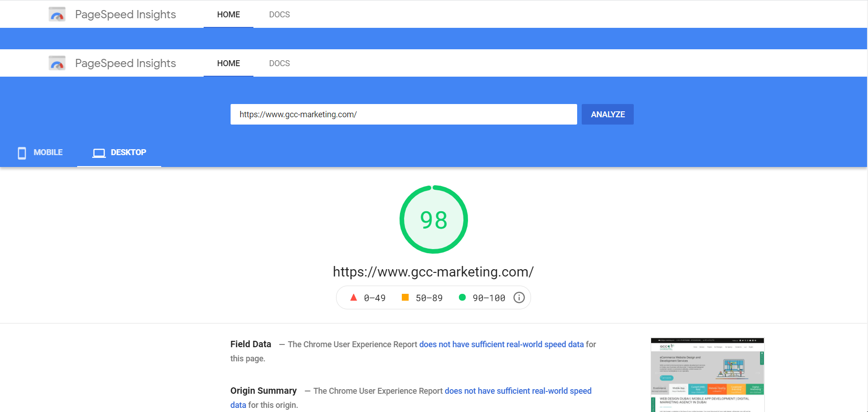Click the second PageSpeed Insights title text
868x412 pixels.
click(126, 63)
